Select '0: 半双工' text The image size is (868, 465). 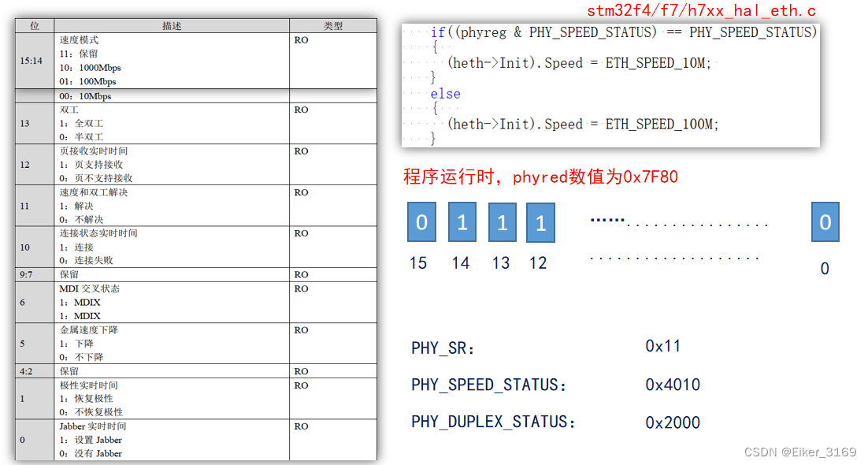click(81, 137)
